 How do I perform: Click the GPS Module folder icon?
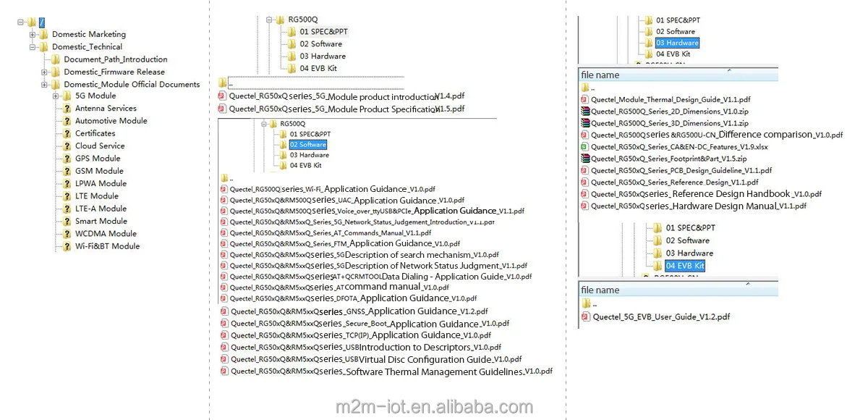pyautogui.click(x=67, y=159)
